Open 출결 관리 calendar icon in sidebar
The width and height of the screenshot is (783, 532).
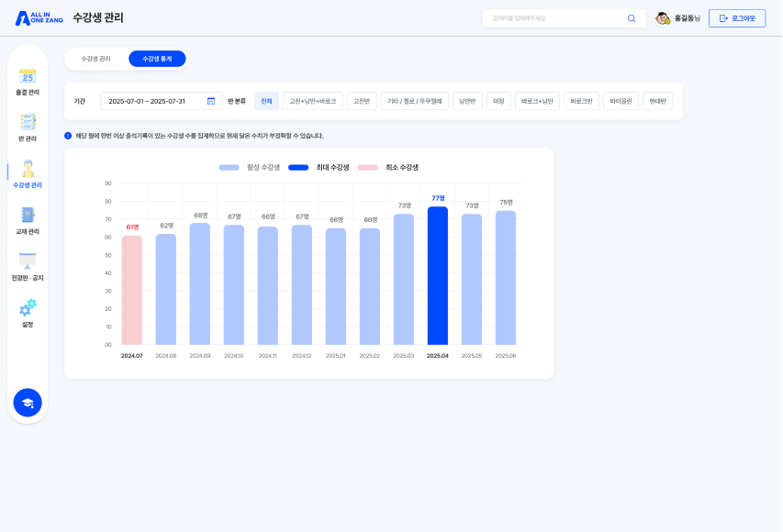(x=28, y=76)
